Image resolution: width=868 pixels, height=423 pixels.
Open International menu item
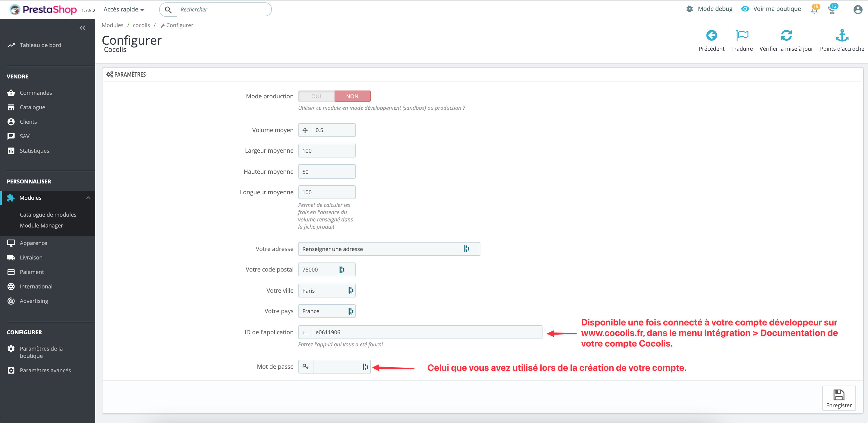coord(36,286)
